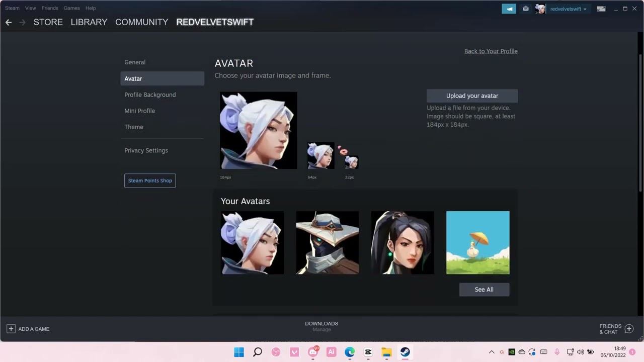Click the back navigation arrow
Image resolution: width=644 pixels, height=362 pixels.
(9, 22)
